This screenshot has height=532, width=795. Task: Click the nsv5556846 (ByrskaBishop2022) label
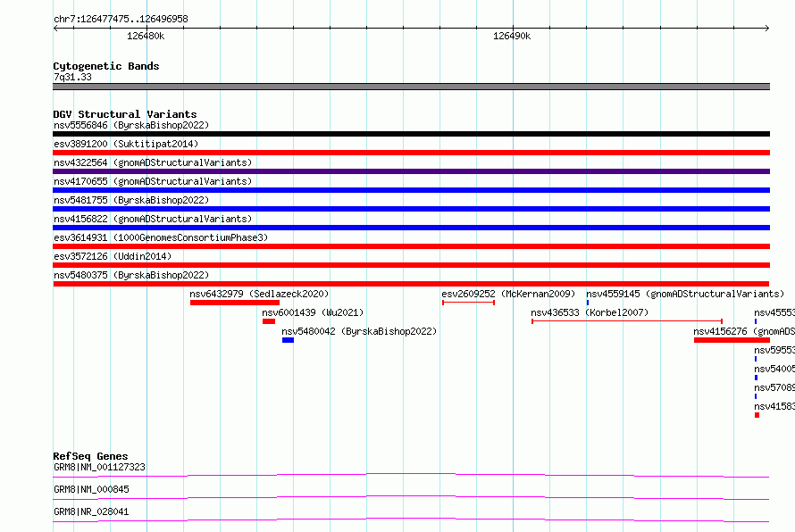click(131, 125)
